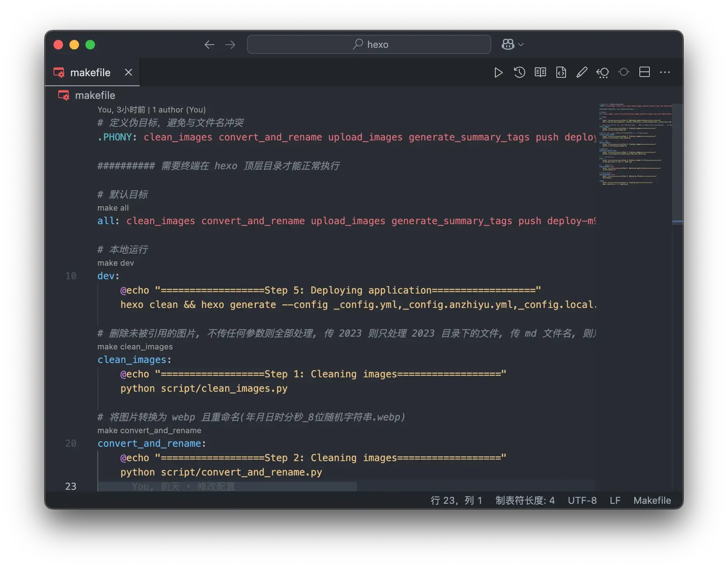Click the file with code brackets icon
Screen dimensions: 728x568
561,72
